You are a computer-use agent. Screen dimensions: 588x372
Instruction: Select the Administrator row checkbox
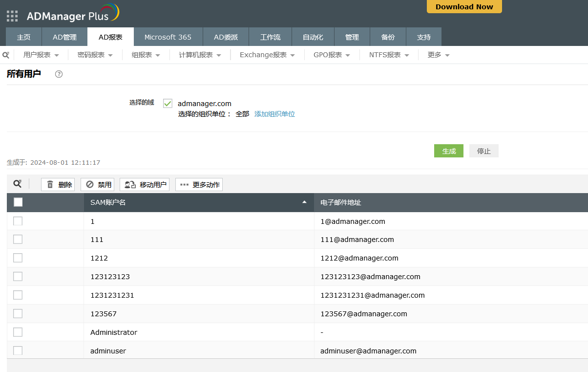(18, 332)
